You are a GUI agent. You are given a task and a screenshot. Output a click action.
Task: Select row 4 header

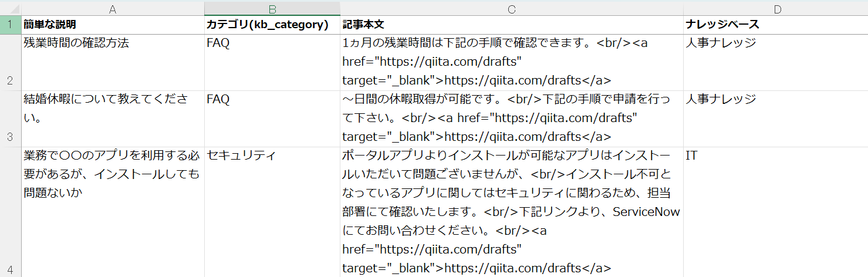(11, 212)
